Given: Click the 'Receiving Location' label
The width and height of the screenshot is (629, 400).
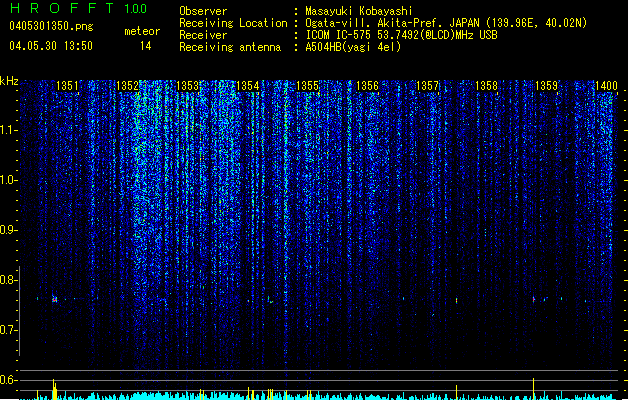Looking at the screenshot, I should coord(233,23).
